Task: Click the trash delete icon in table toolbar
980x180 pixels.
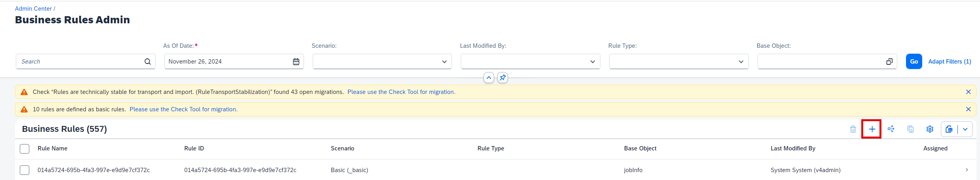Action: (853, 129)
